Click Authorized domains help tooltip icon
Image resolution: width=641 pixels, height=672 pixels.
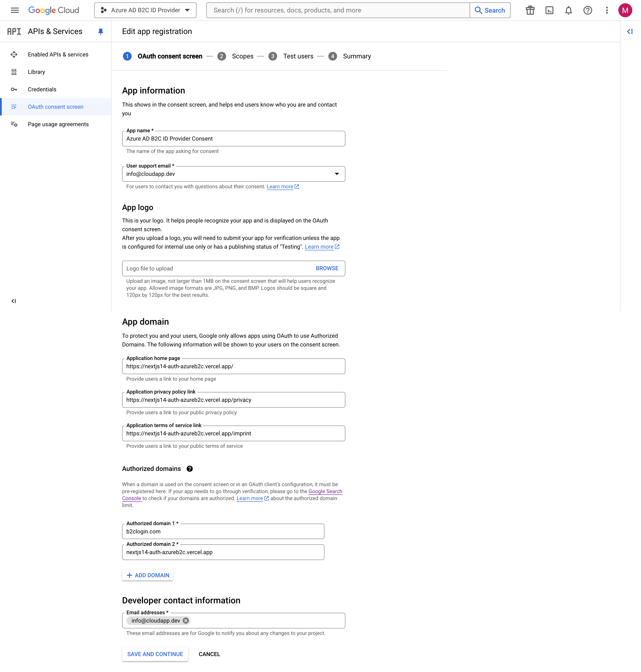pos(190,469)
